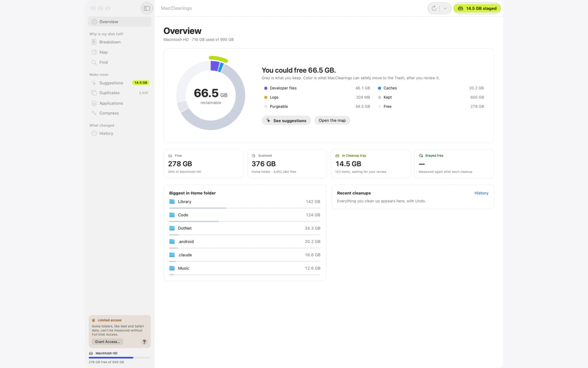Click the Compress arrows icon
Screen dimensions: 588x368
pos(94,113)
